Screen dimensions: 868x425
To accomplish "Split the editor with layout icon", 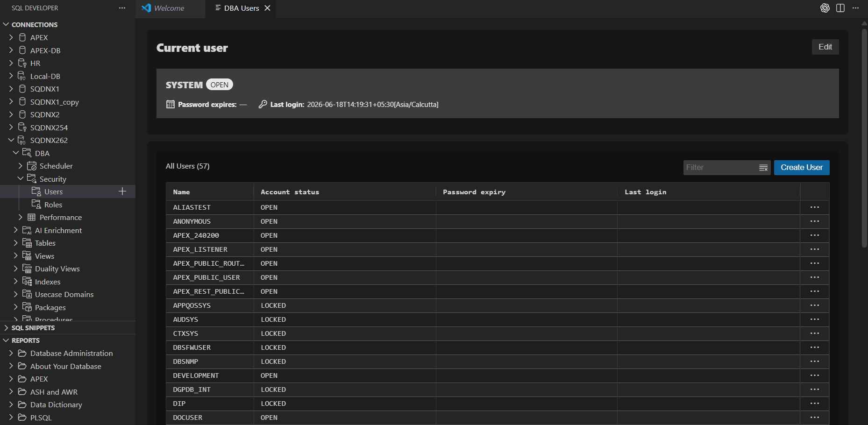I will tap(840, 8).
